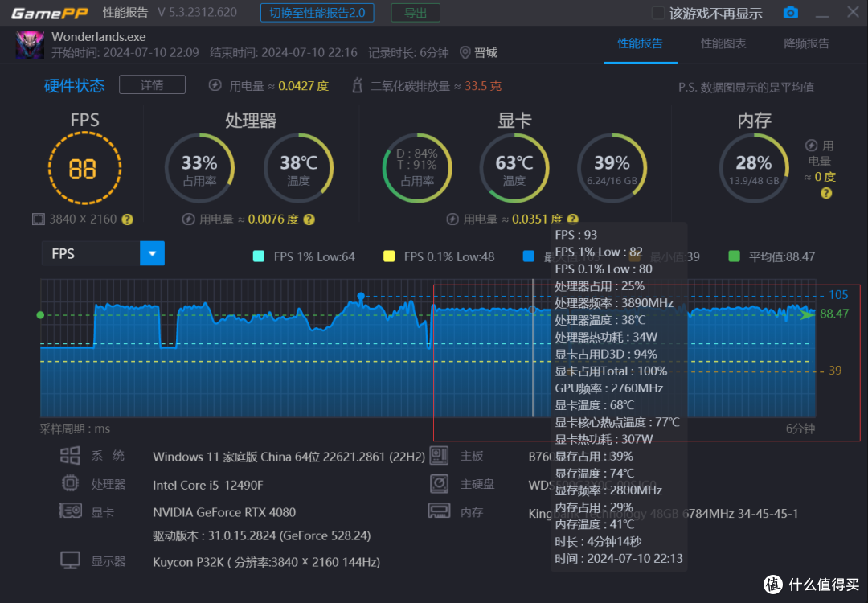The height and width of the screenshot is (603, 868).
Task: Open the FPS metric dropdown arrow
Action: (152, 253)
